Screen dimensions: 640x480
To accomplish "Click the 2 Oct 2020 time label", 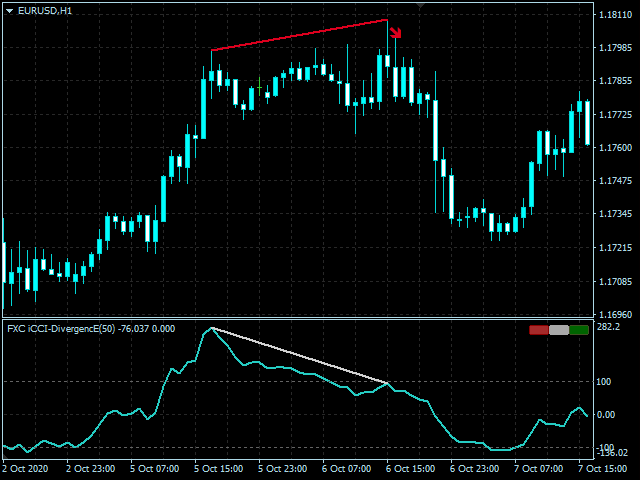I will coord(25,468).
